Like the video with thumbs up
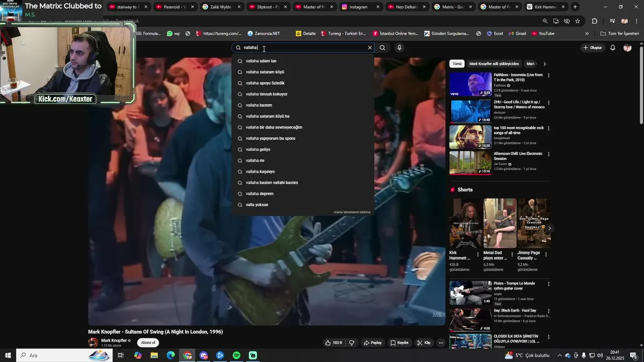The width and height of the screenshot is (644, 362). (333, 343)
